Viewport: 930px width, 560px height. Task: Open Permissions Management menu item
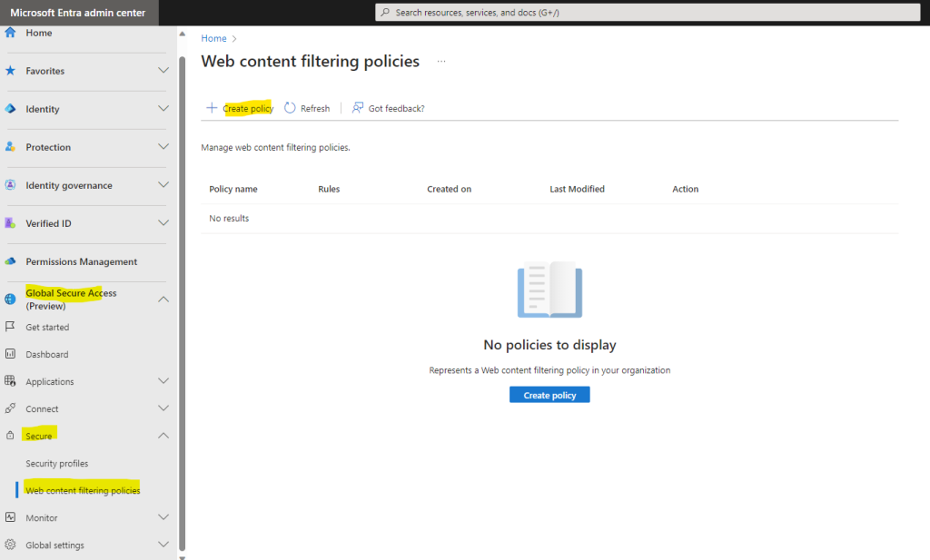click(x=81, y=262)
